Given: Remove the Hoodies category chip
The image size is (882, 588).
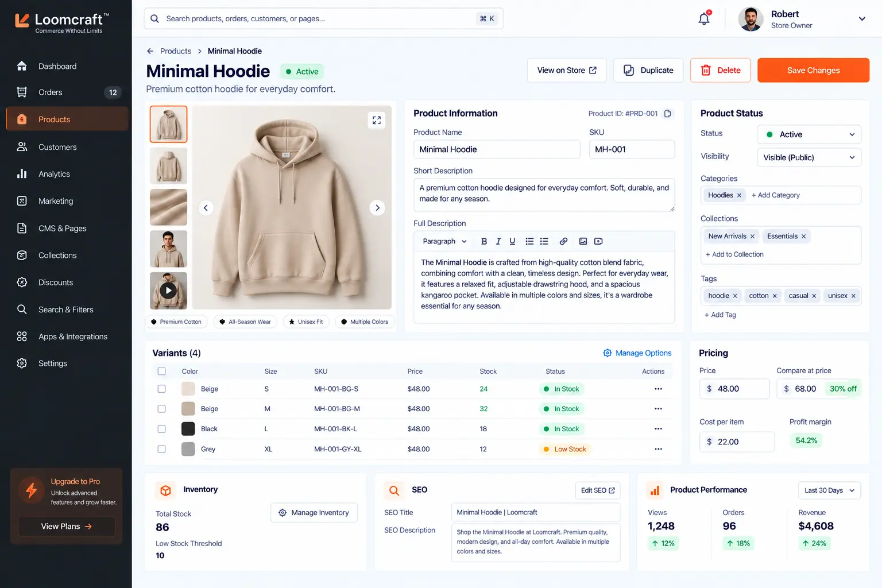Looking at the screenshot, I should (x=739, y=195).
